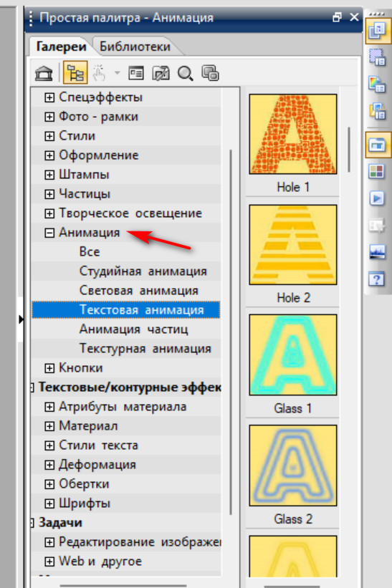
Task: Select Стили текста label
Action: coord(98,445)
